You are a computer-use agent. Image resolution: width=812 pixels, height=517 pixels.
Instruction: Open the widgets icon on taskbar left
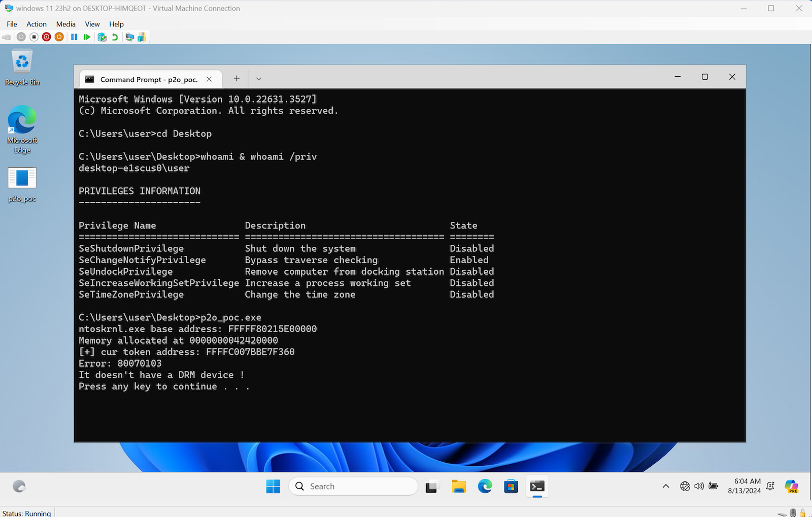pyautogui.click(x=19, y=487)
